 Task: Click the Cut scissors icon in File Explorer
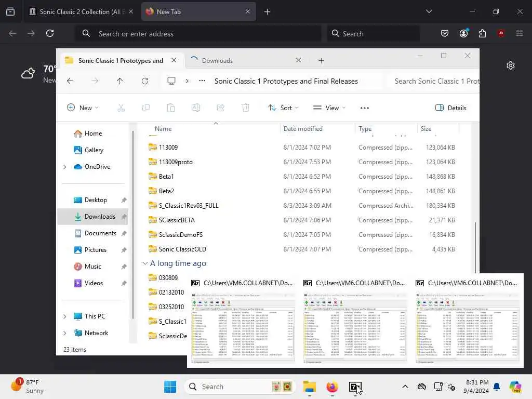pos(121,108)
